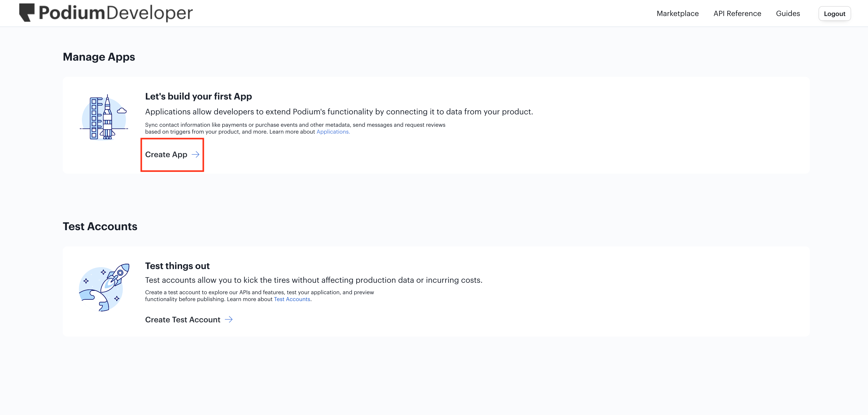The image size is (868, 415).
Task: Click the PodiumDeveloper wordmark
Action: (116, 13)
